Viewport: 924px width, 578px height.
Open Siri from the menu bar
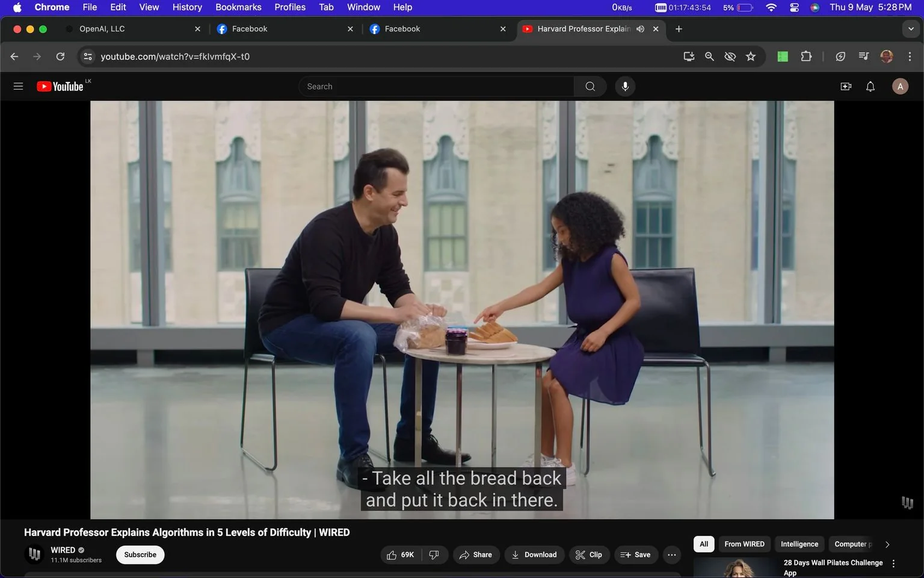coord(815,7)
